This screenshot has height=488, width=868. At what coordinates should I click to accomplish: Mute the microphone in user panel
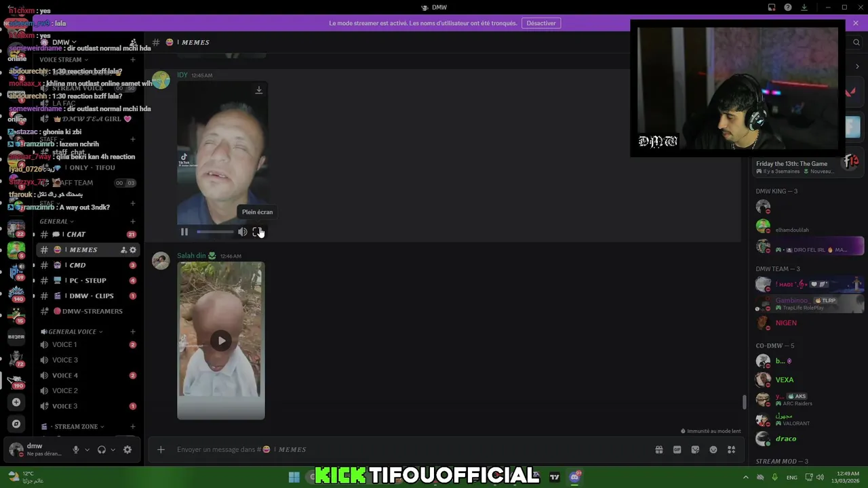76,449
